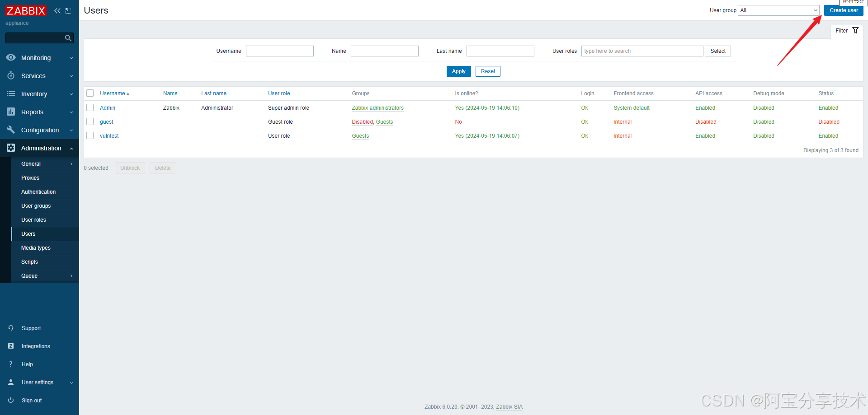Expand the Queue submenu arrow
868x415 pixels.
click(x=71, y=276)
